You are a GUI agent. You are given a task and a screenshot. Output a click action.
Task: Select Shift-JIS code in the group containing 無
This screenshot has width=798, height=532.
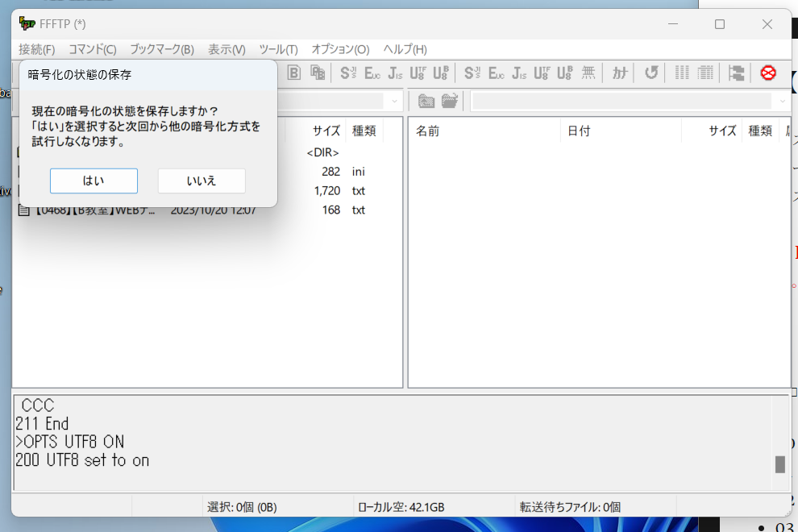(x=472, y=73)
